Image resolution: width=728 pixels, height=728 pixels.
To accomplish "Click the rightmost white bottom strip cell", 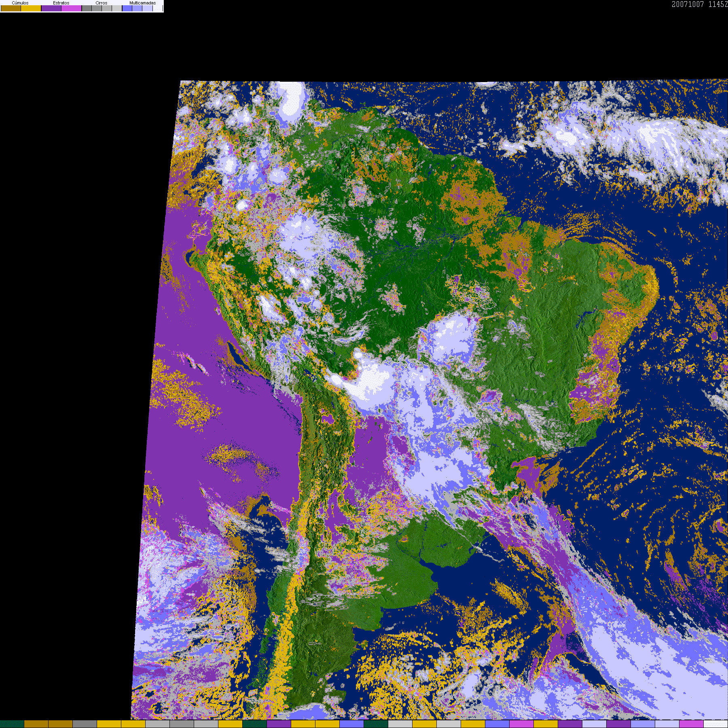I will click(716, 724).
